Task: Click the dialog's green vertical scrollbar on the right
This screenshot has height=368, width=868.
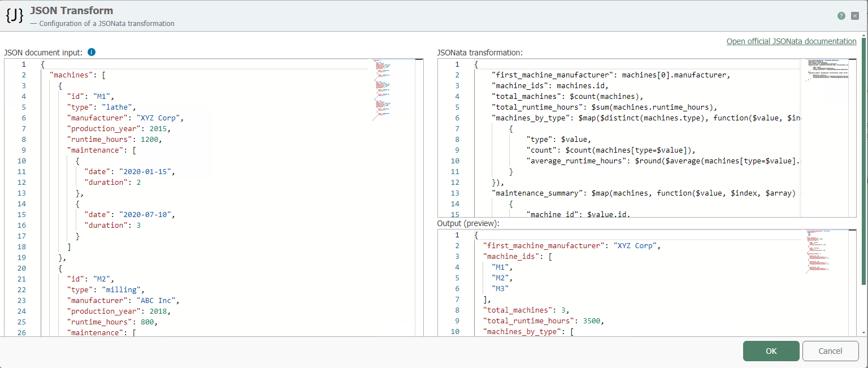Action: click(x=865, y=161)
